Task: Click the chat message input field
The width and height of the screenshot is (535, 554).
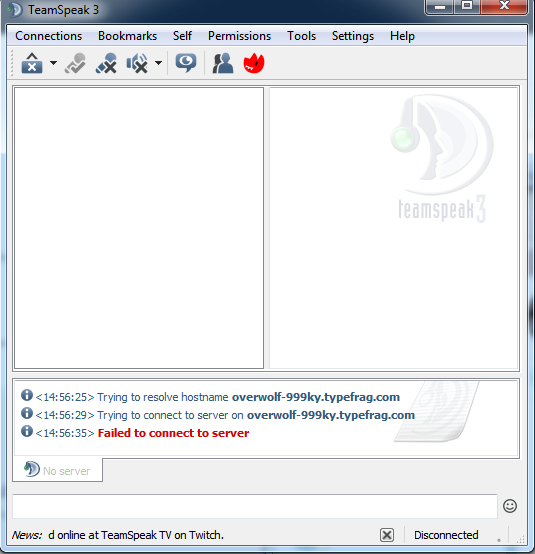Action: click(x=255, y=506)
